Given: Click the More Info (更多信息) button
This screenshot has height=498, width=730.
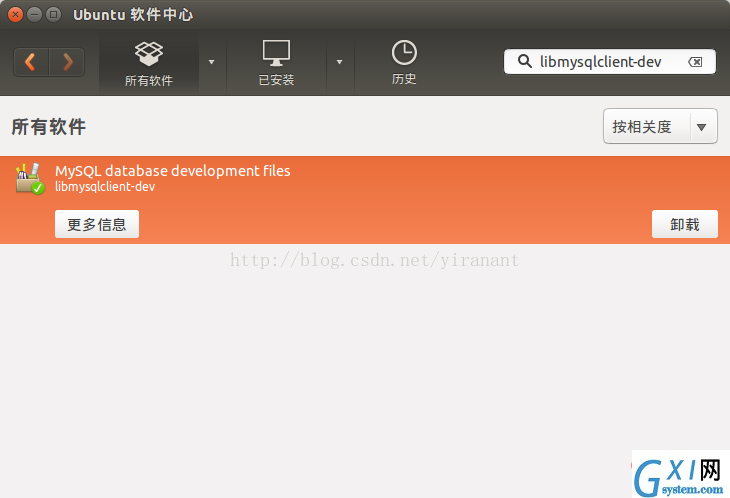Looking at the screenshot, I should click(x=97, y=224).
